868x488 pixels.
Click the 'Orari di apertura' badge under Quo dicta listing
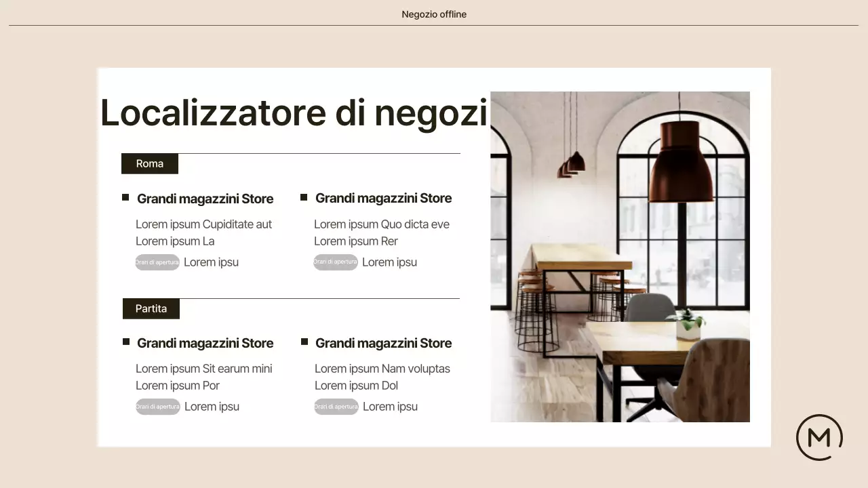coord(335,262)
